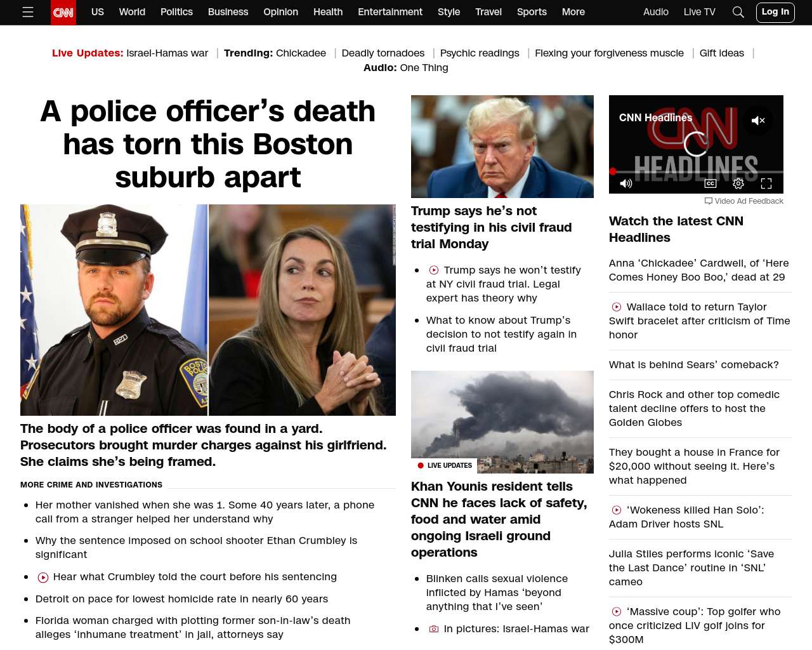Open Anna 'Chickadee' Cardwell obituary story
Screen dimensions: 812x650
pos(699,270)
